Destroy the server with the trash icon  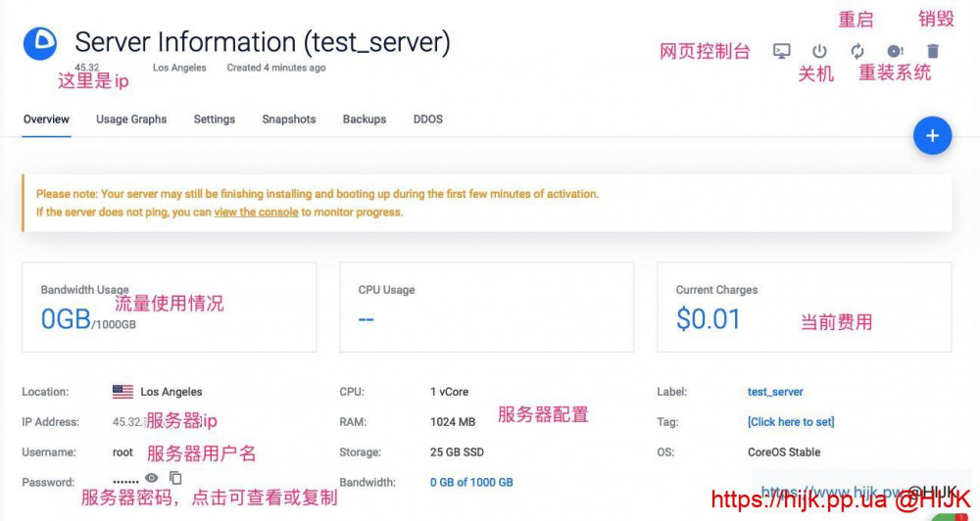933,51
